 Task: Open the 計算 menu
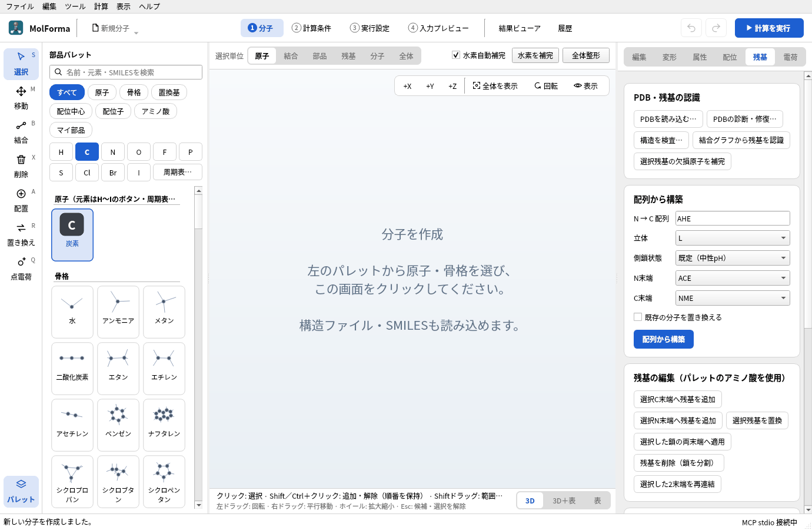coord(101,6)
